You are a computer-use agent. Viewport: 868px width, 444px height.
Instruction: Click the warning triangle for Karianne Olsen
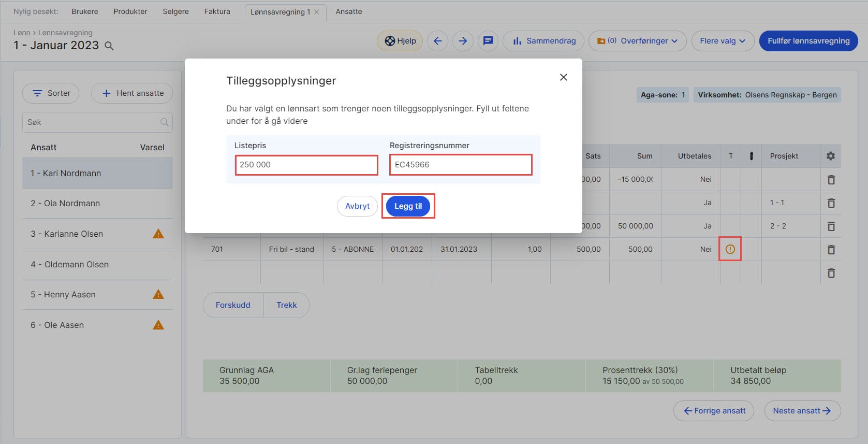[x=158, y=234]
